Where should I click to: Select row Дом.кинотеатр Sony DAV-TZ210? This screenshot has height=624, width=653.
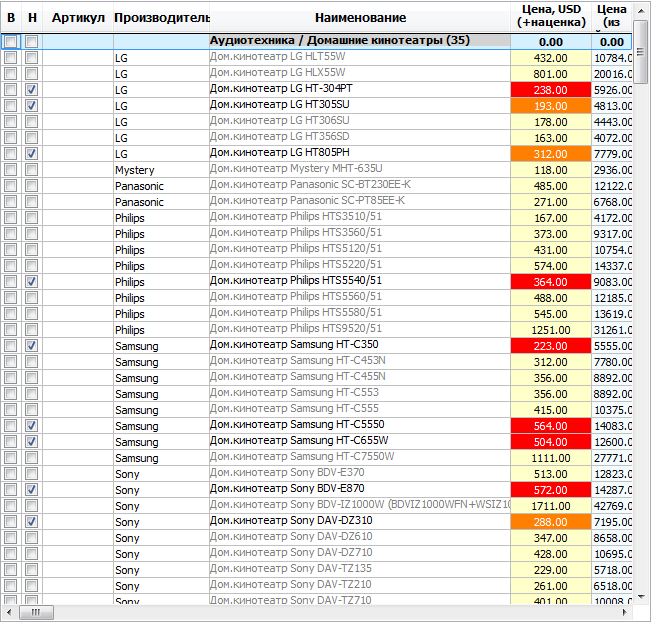(317, 586)
